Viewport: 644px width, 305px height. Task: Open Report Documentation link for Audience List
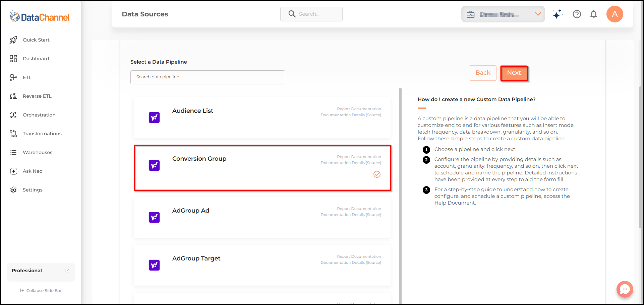(359, 109)
